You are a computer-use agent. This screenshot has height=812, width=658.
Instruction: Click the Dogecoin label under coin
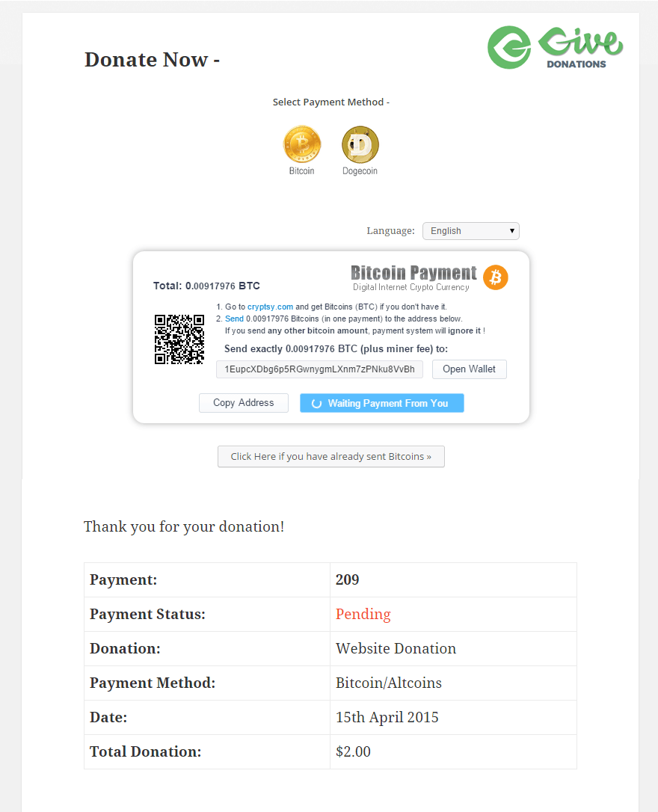[x=360, y=171]
